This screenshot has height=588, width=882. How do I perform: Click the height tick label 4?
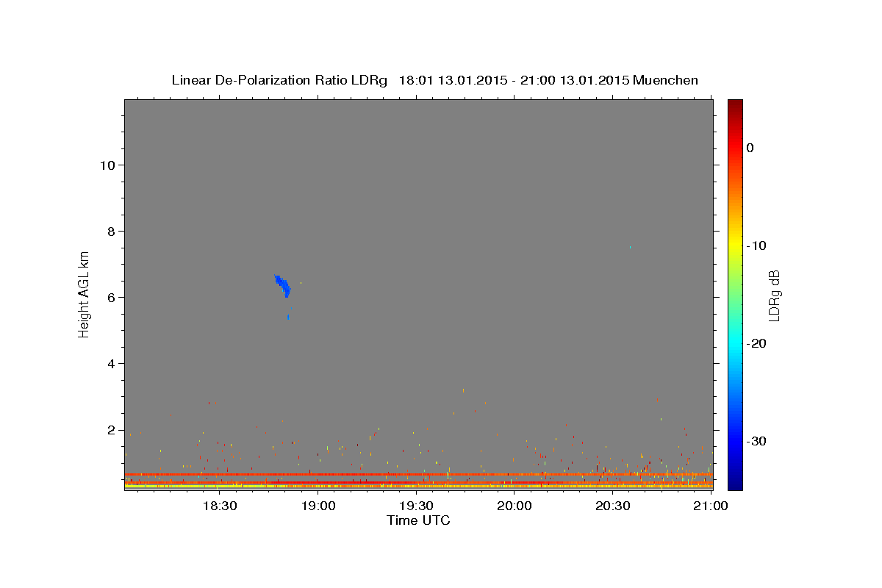110,363
